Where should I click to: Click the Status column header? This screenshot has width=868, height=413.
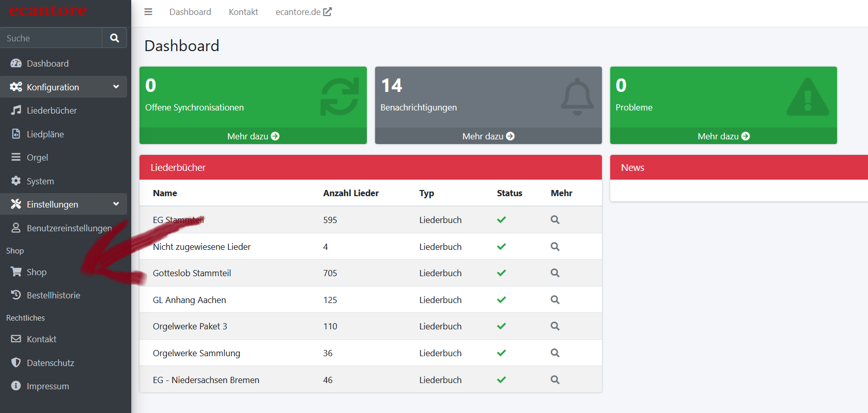509,193
